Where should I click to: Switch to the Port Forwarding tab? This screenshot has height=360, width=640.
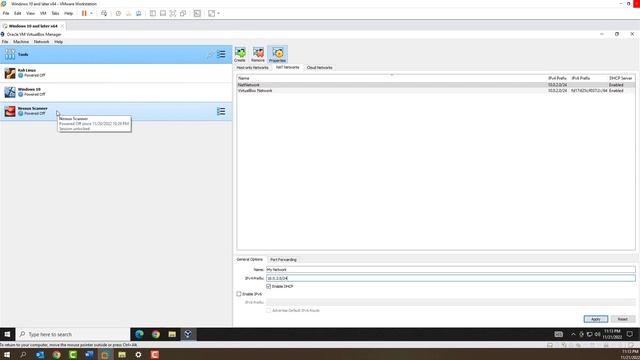point(283,260)
